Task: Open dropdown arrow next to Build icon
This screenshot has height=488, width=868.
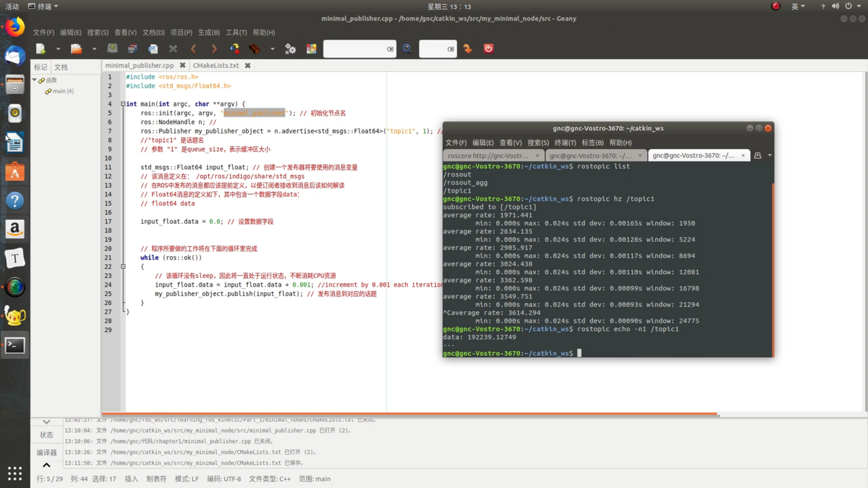Action: pyautogui.click(x=272, y=49)
